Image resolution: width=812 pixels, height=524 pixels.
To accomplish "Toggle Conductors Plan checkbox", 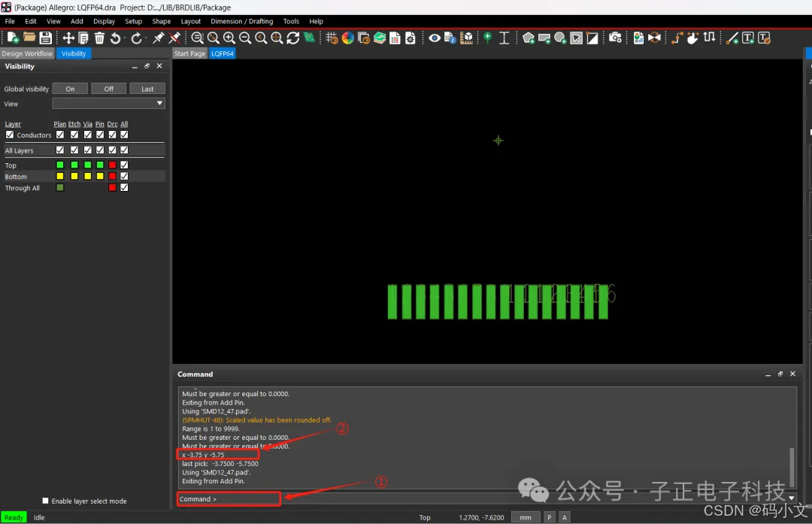I will (60, 135).
